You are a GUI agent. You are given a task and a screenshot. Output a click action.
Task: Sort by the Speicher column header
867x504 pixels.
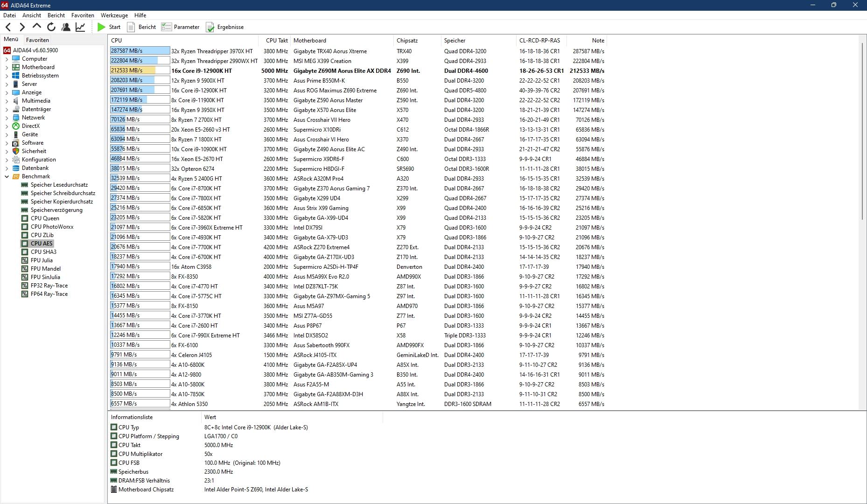click(478, 41)
